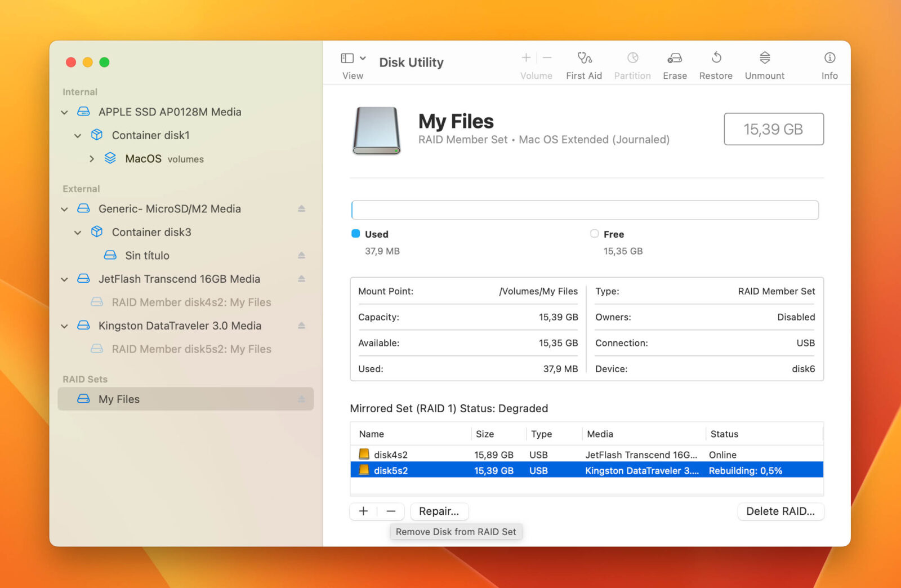Select the First Aid tool
The height and width of the screenshot is (588, 901).
point(584,63)
